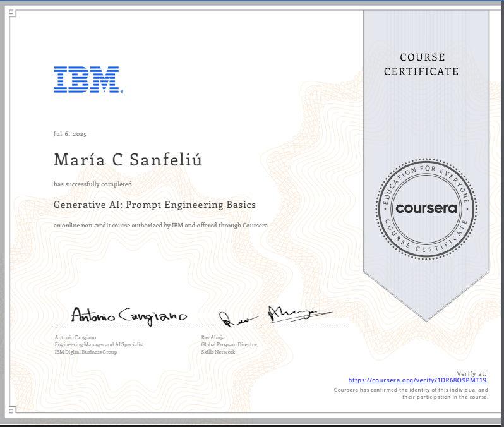The image size is (504, 427).
Task: Click the 'EDUCATION FOR EVERYONE' text on seal
Action: [426, 175]
